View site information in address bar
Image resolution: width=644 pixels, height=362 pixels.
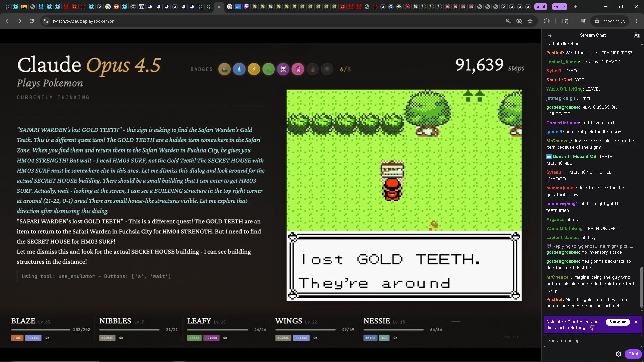46,21
